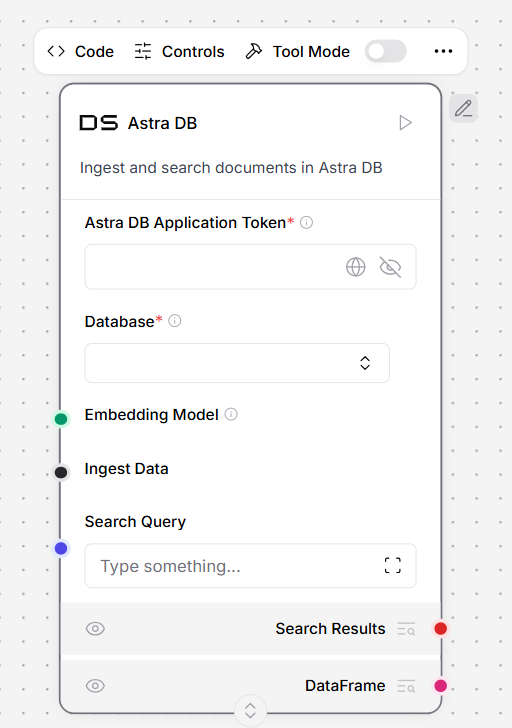The image size is (512, 728).
Task: Click the Astra DB Application Token label
Action: point(185,223)
